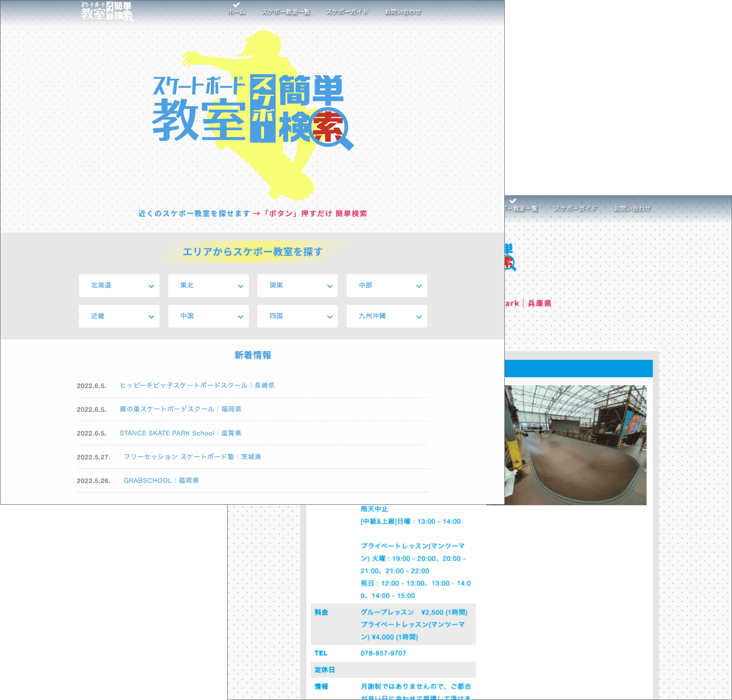Follow the GRABSCHOOL｜福岡県 news link

tap(161, 480)
